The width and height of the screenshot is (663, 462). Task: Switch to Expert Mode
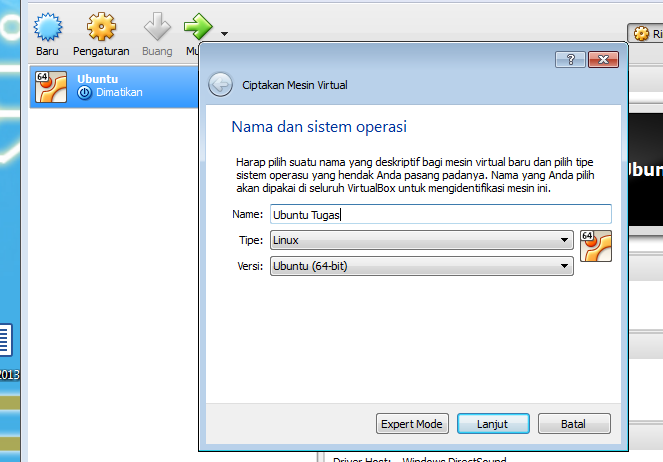click(412, 424)
